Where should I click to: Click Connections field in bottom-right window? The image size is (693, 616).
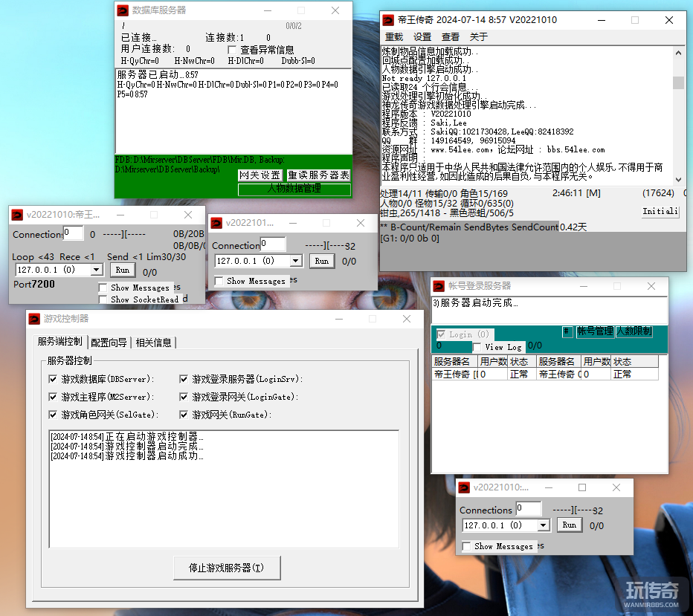(529, 508)
